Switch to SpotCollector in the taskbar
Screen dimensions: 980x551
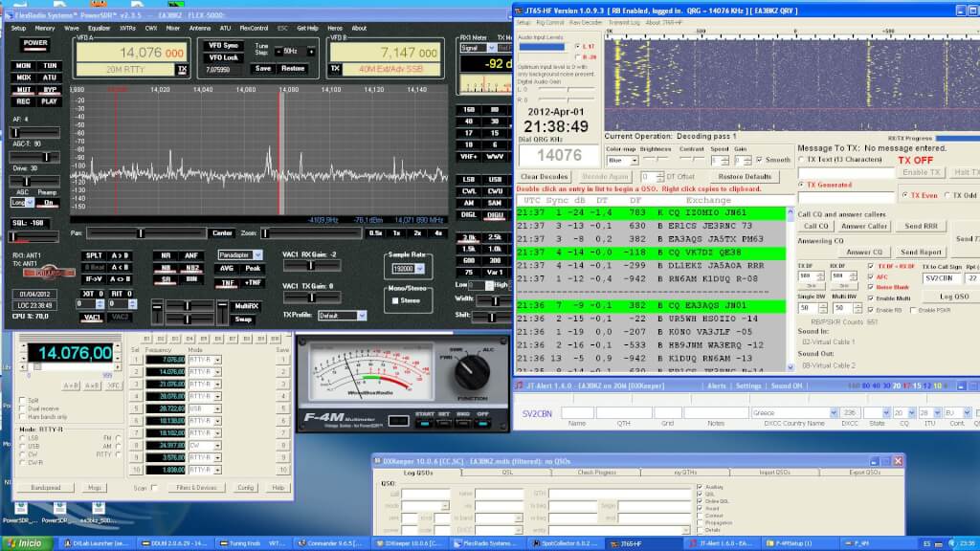[x=566, y=543]
